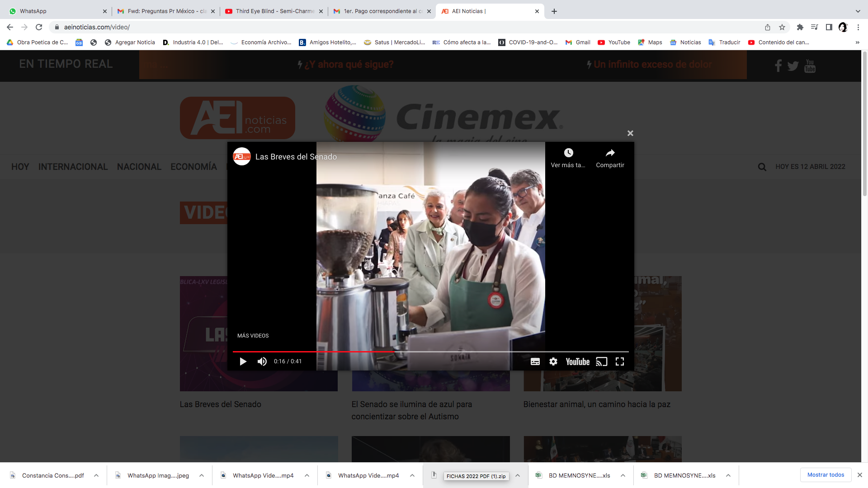This screenshot has height=488, width=868.
Task: Close the downloads bar
Action: [x=860, y=475]
